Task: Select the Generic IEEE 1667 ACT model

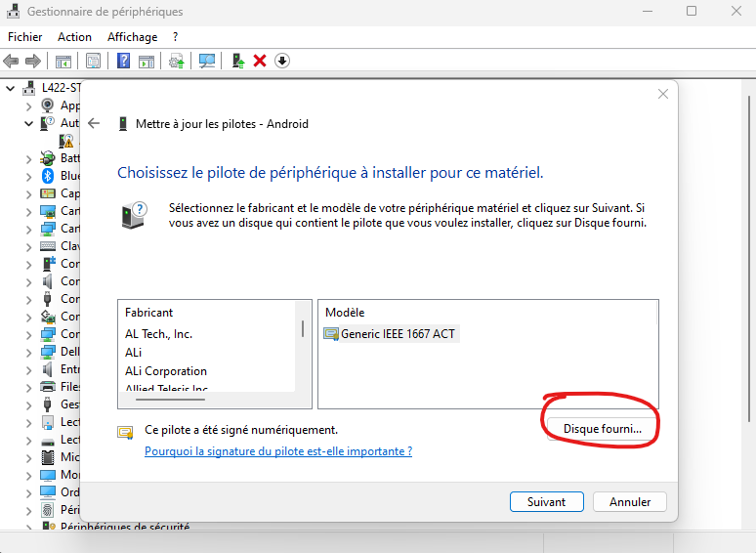Action: point(398,334)
